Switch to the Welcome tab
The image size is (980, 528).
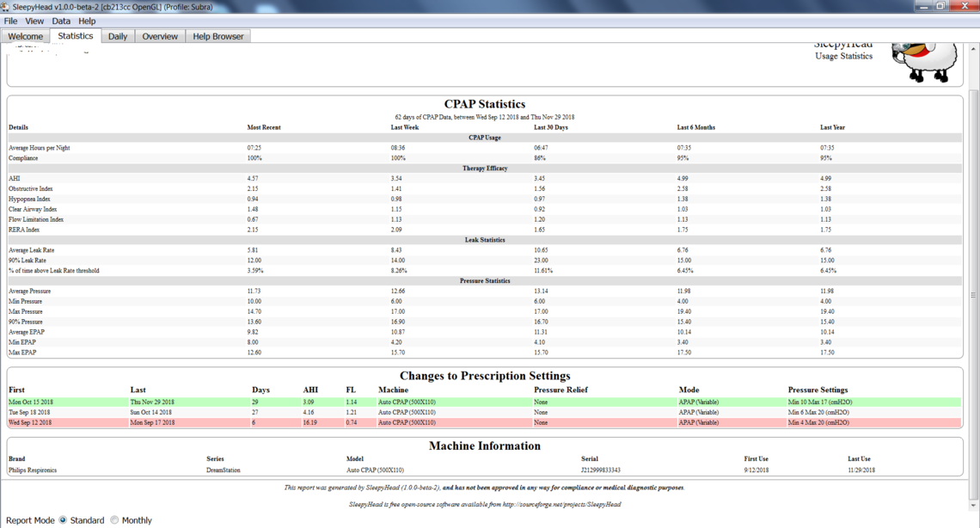click(x=26, y=36)
